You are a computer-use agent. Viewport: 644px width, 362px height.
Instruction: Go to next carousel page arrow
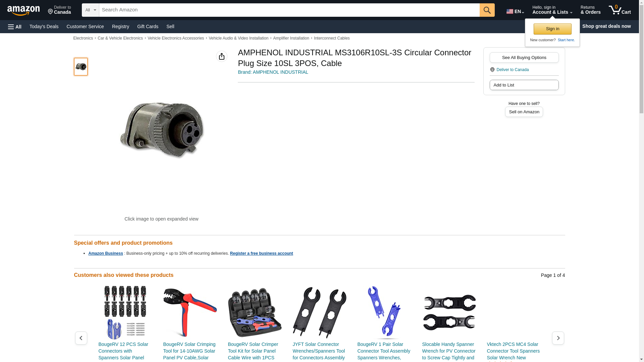558,338
